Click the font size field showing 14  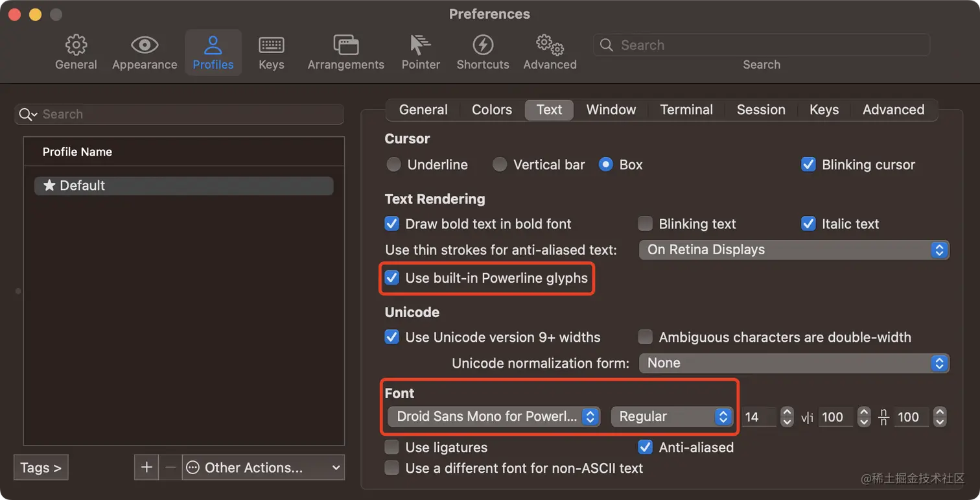pyautogui.click(x=759, y=416)
